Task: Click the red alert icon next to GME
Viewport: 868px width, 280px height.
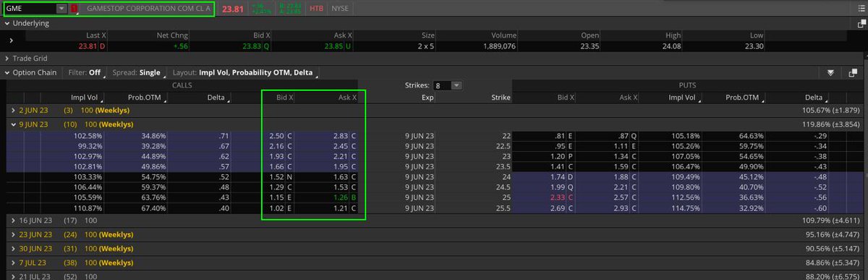Action: 74,9
